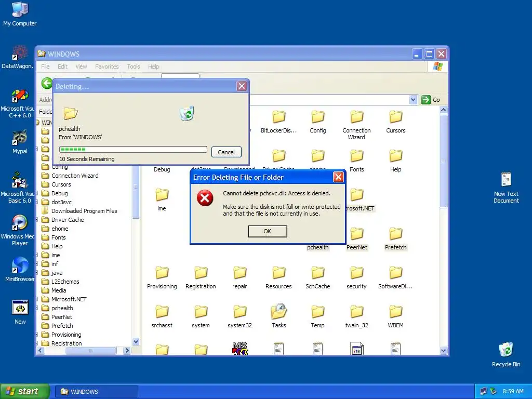Viewport: 532px width, 399px height.
Task: Select the PeerNet folder icon
Action: [356, 234]
